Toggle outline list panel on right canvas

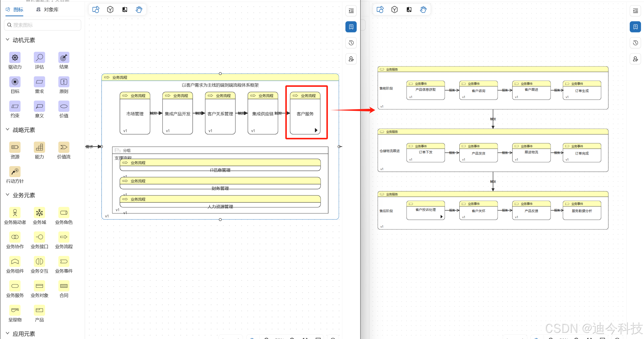635,11
